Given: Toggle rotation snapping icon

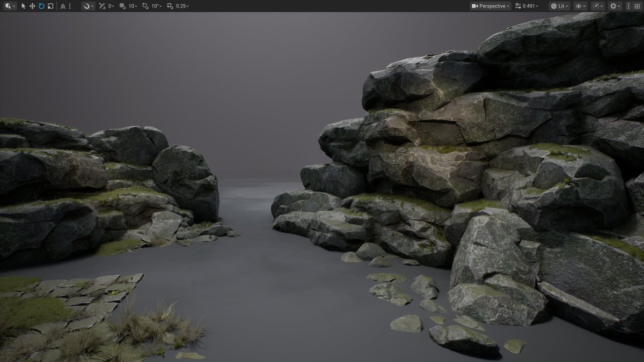Looking at the screenshot, I should coord(145,6).
